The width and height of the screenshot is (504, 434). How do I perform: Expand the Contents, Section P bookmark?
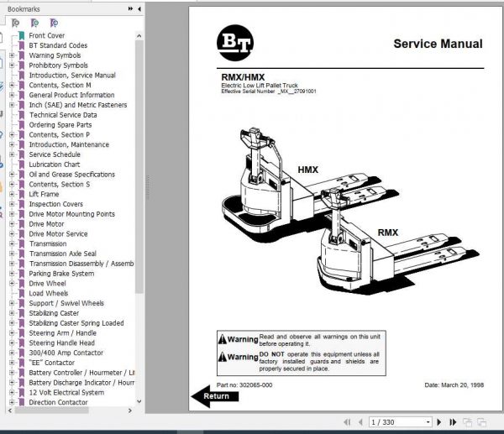(12, 134)
